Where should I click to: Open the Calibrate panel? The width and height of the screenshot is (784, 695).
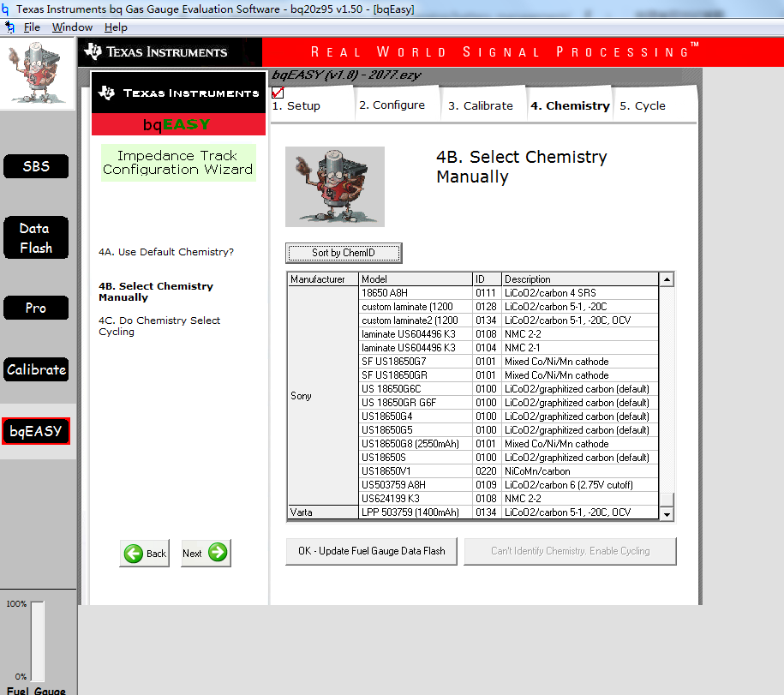(x=36, y=369)
